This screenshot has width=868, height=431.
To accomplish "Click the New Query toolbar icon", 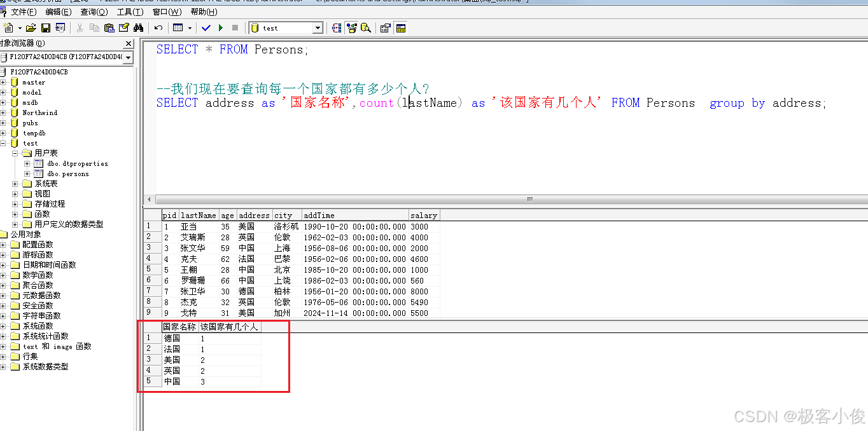I will pyautogui.click(x=8, y=28).
